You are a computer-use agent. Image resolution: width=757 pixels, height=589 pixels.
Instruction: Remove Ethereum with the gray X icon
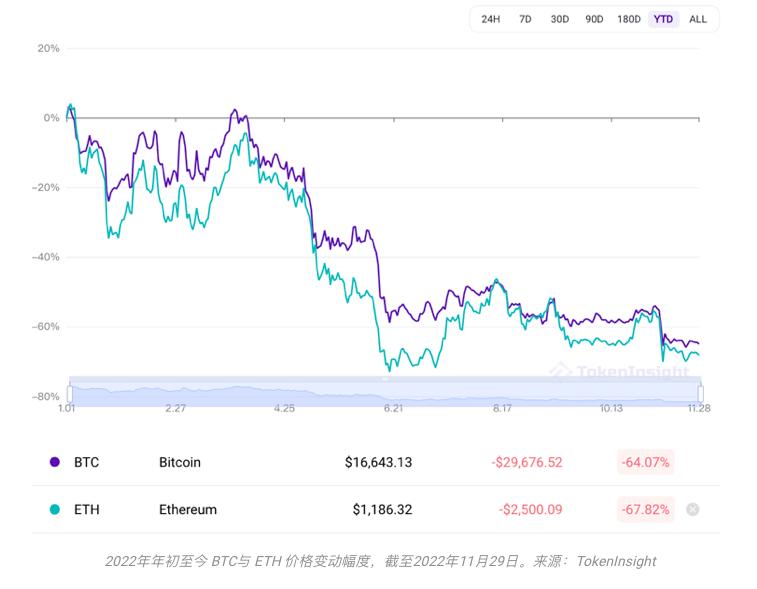[693, 509]
